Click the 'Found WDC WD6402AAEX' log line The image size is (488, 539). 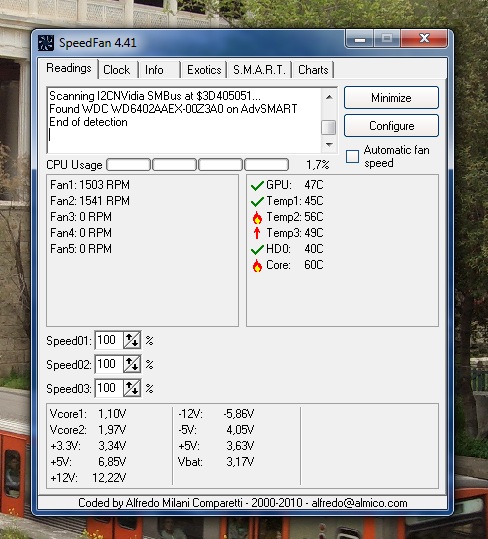pos(173,109)
